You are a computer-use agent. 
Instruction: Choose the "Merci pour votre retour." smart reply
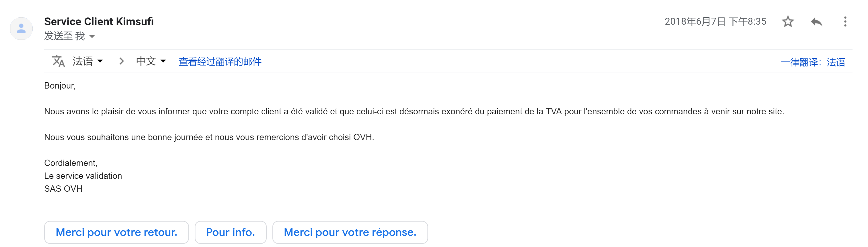click(x=116, y=232)
